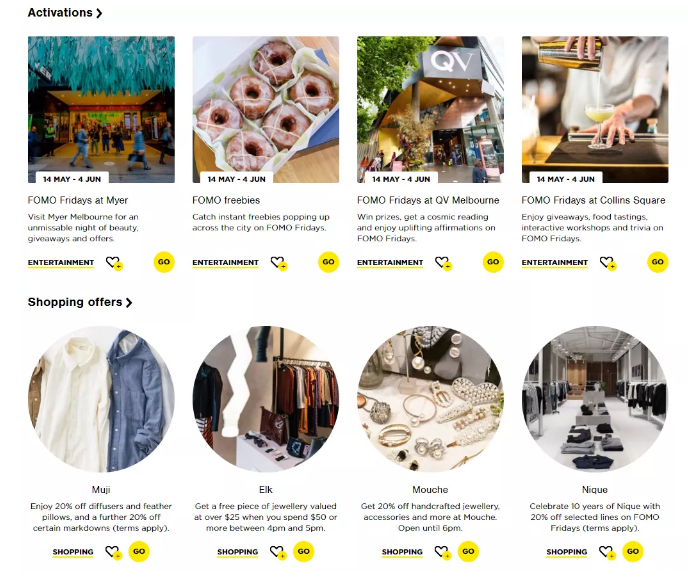Expand the Activations section chevron
This screenshot has height=580, width=688.
[x=99, y=13]
